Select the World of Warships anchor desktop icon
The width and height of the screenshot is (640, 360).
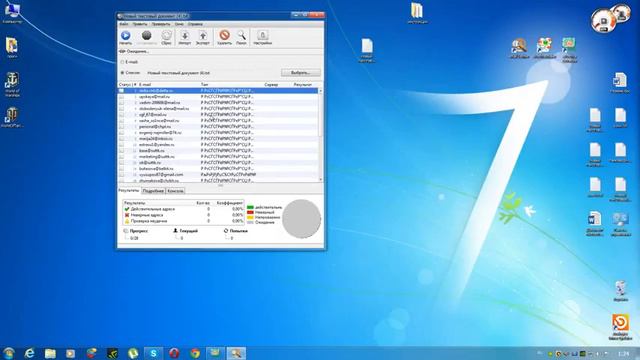12,84
